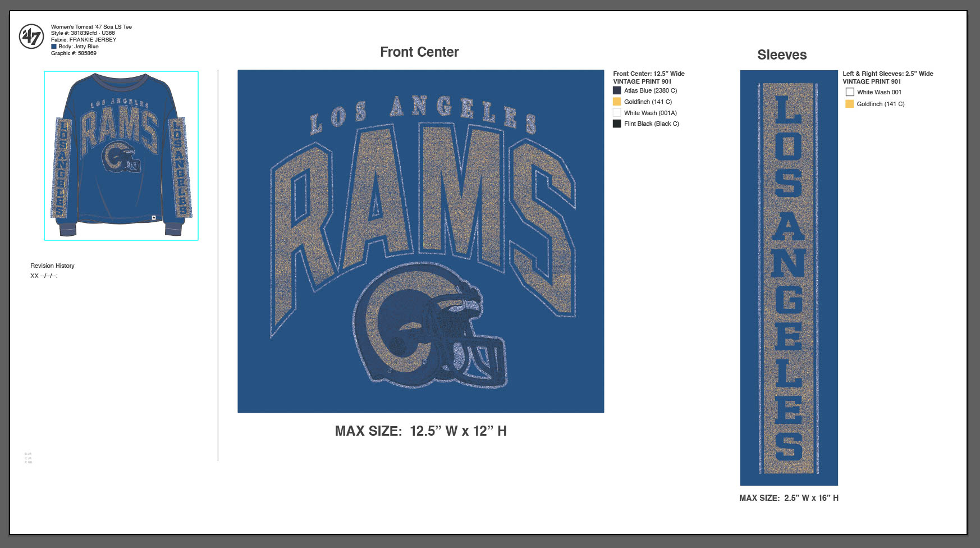This screenshot has height=548, width=980.
Task: Click the '47 brand logo
Action: coord(31,37)
